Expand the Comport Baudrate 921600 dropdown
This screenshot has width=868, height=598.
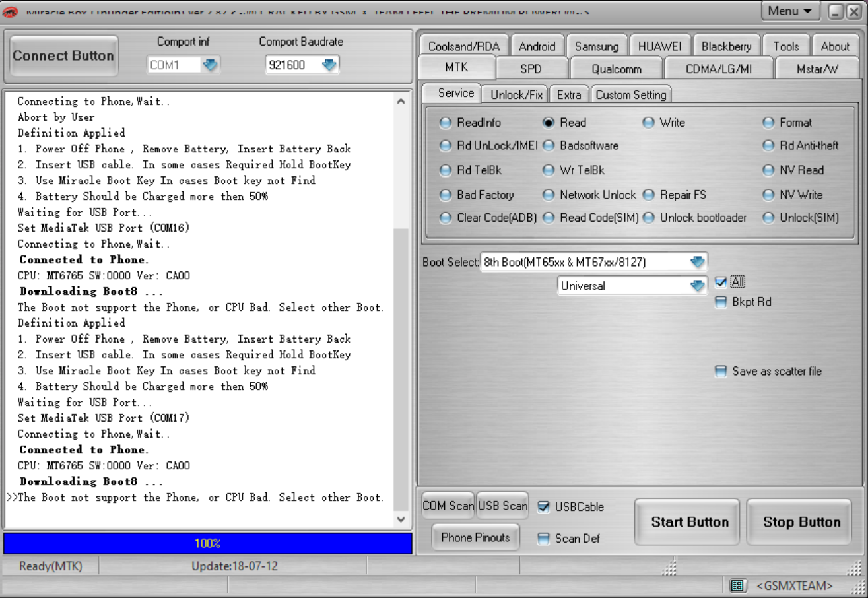(x=329, y=65)
